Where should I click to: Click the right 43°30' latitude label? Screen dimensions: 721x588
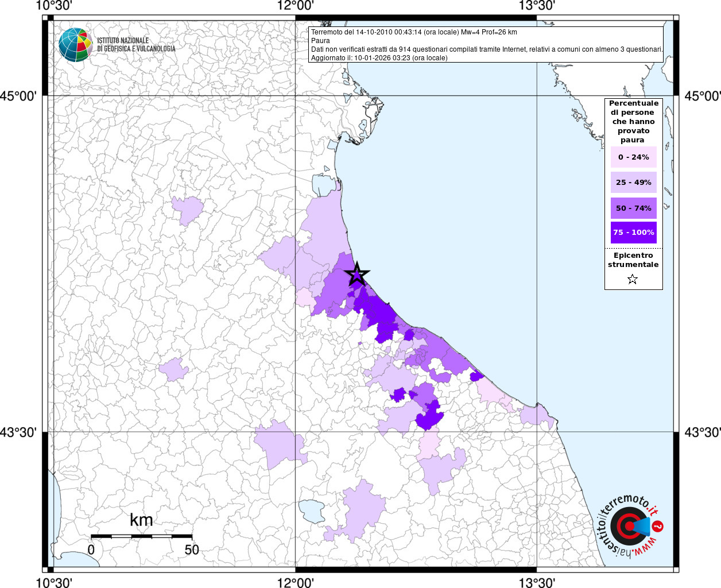(x=702, y=432)
